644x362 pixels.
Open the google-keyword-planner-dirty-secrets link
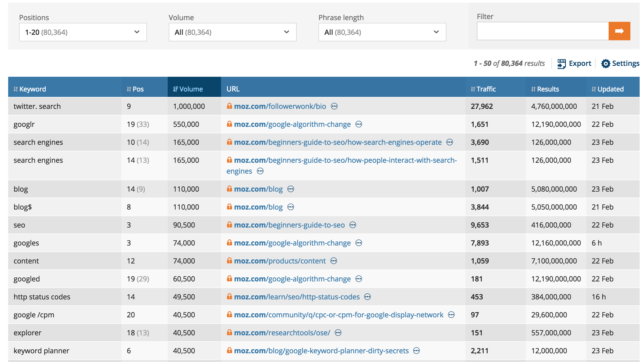(x=321, y=351)
